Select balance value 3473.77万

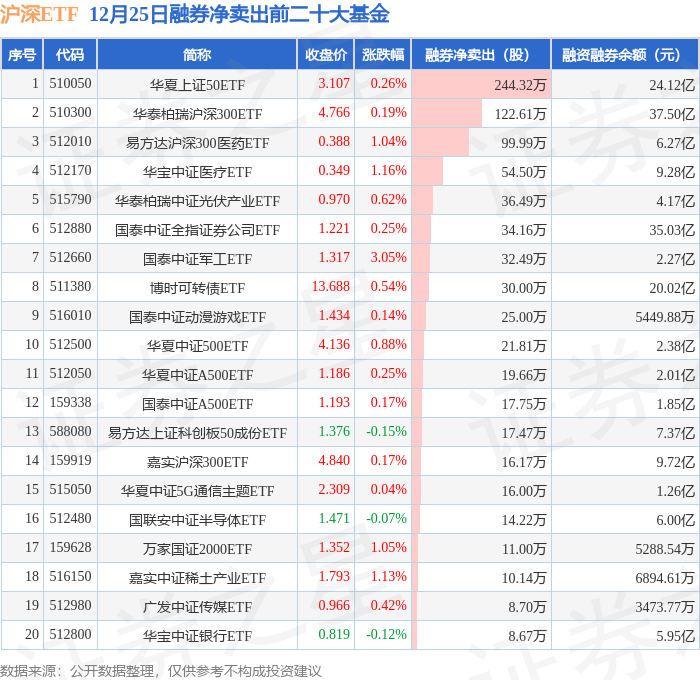(665, 607)
